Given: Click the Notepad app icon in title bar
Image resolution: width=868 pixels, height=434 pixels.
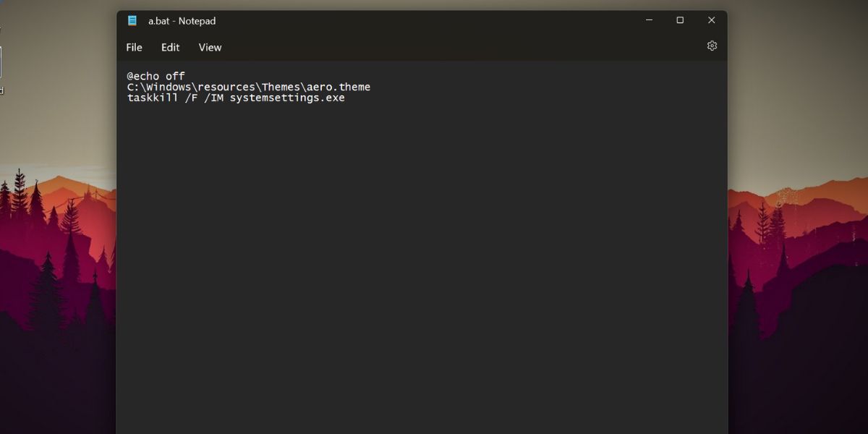Looking at the screenshot, I should [x=132, y=21].
